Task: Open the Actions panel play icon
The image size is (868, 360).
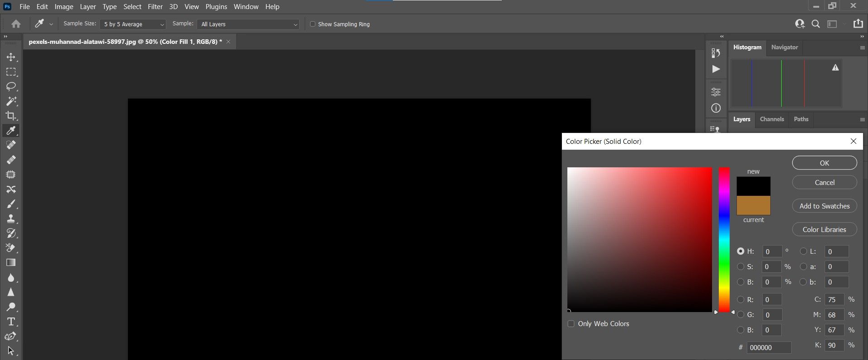Action: [716, 69]
